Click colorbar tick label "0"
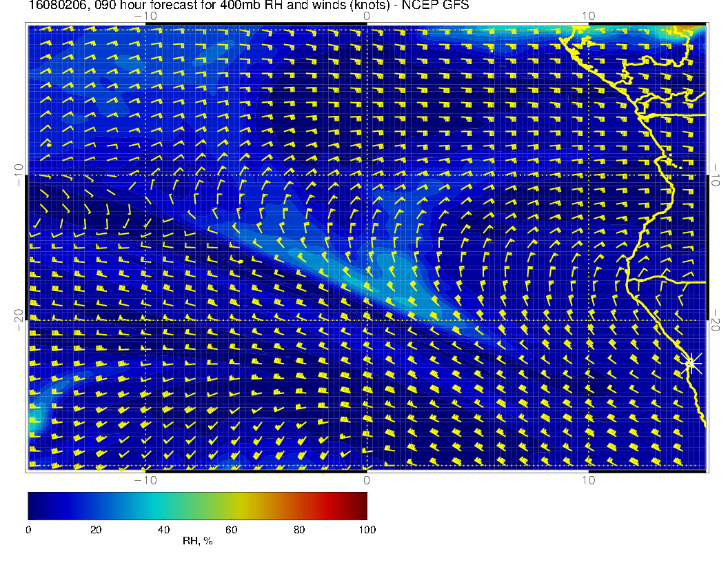 [28, 530]
